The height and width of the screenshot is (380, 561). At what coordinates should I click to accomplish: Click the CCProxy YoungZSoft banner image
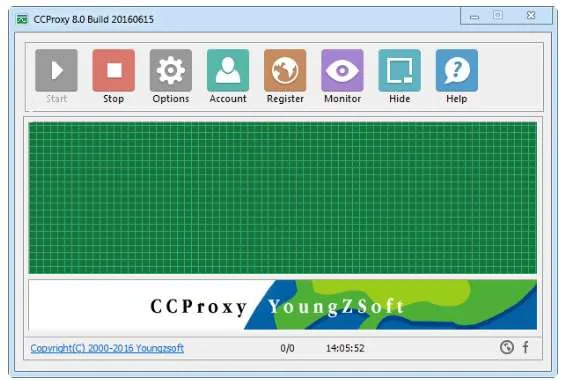(283, 305)
